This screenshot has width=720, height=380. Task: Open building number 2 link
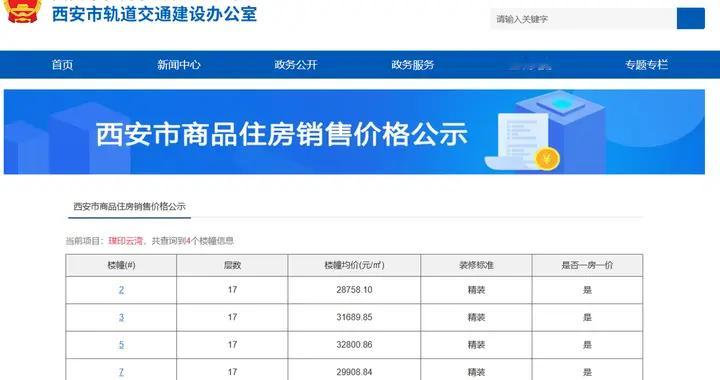(x=121, y=290)
